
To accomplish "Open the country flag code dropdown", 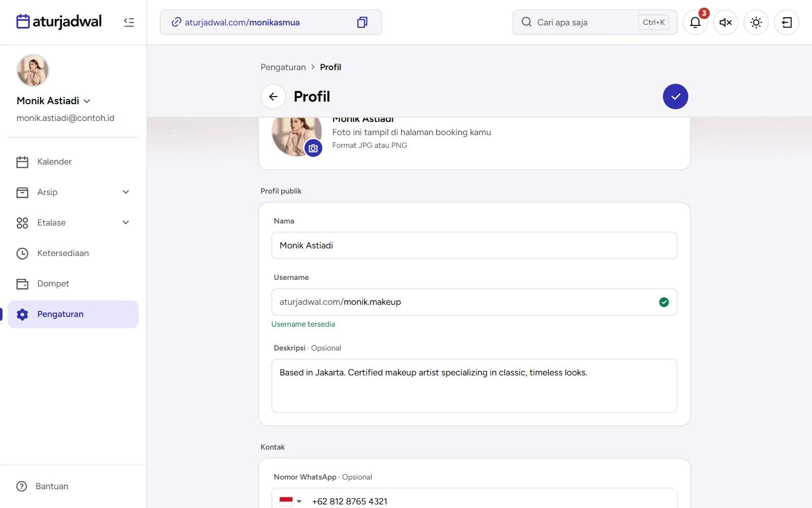I will point(291,501).
